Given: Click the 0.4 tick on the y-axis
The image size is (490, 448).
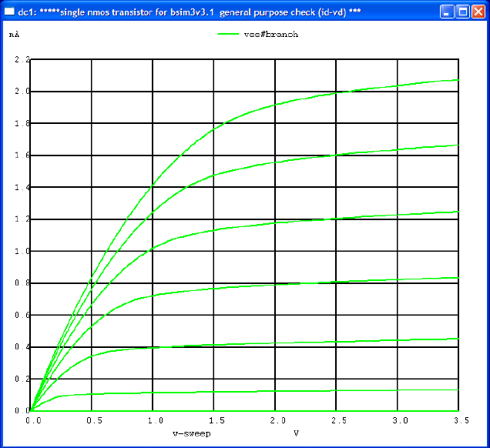Looking at the screenshot, I should 22,347.
